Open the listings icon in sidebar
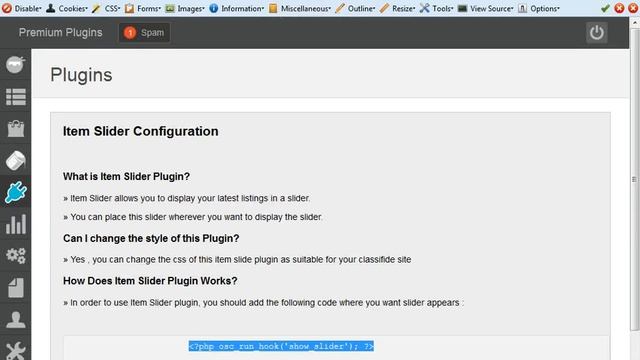This screenshot has height=360, width=640. [16, 97]
